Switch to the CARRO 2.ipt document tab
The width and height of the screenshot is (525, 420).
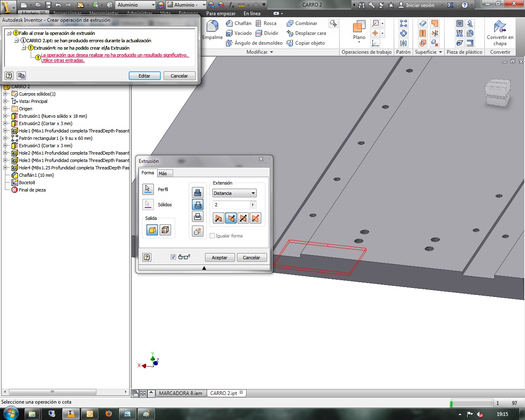tap(224, 393)
